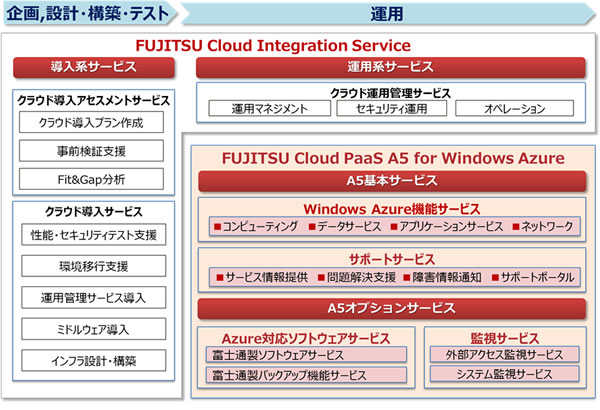
Task: Click 富士通製バックアップ機能サービス box
Action: pos(306,375)
